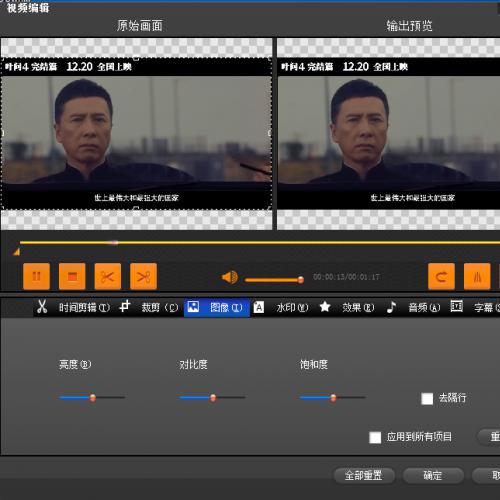Switch to the 裁剪 (C) tab

coord(160,307)
